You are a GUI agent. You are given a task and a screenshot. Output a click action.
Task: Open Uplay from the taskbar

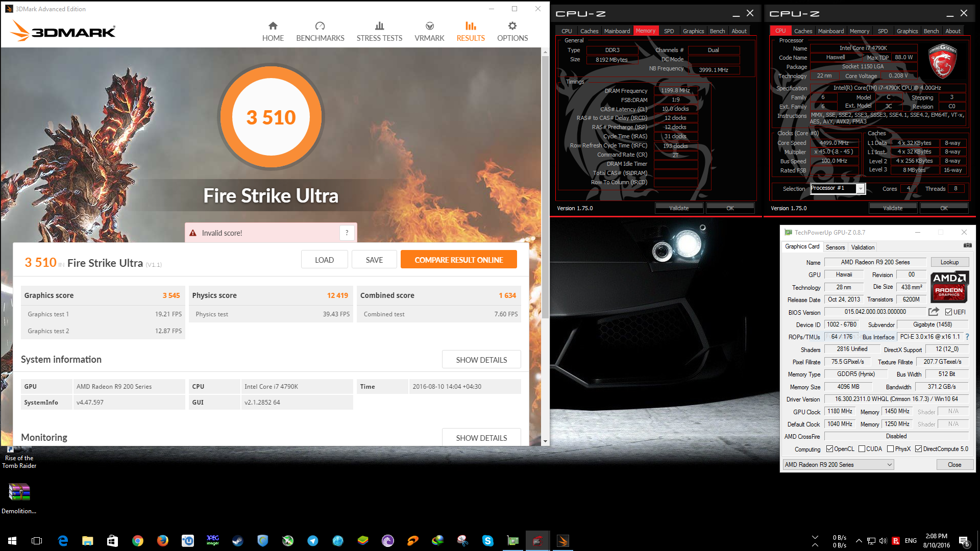tap(188, 541)
